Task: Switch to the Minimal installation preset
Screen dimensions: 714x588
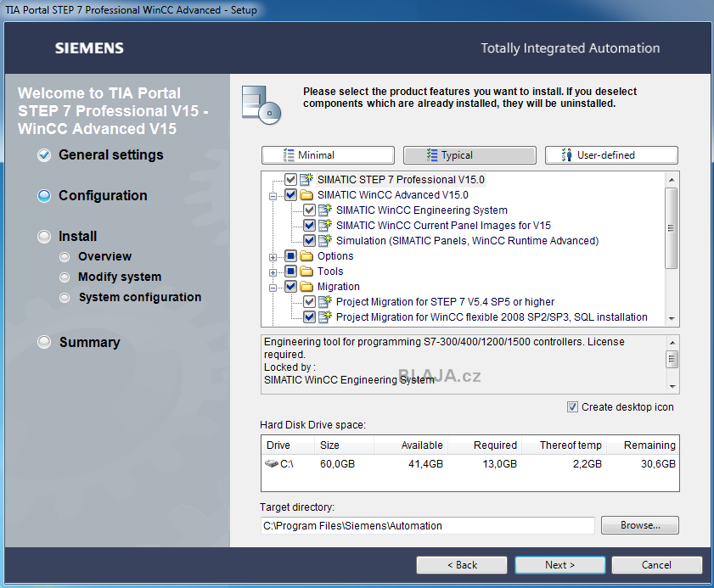Action: point(328,155)
